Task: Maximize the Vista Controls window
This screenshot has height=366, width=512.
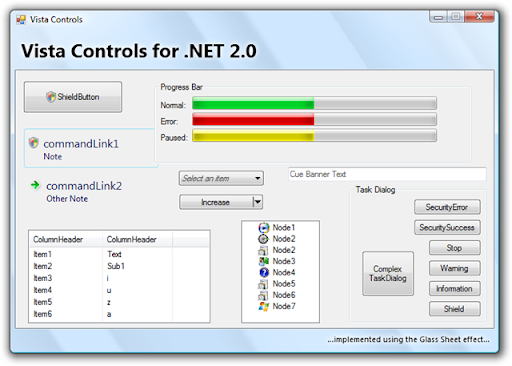Action: [456, 17]
